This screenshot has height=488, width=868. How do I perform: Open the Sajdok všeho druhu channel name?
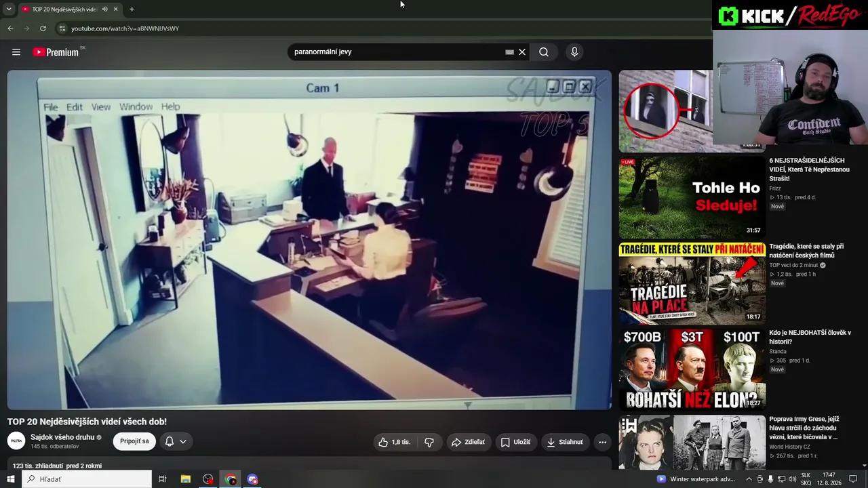(62, 437)
